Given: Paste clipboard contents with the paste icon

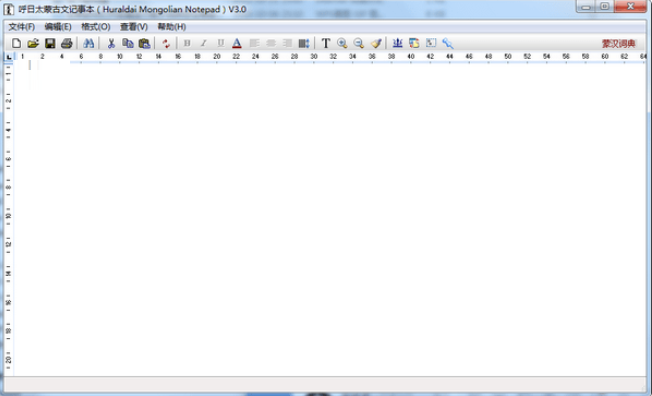Looking at the screenshot, I should [x=144, y=43].
